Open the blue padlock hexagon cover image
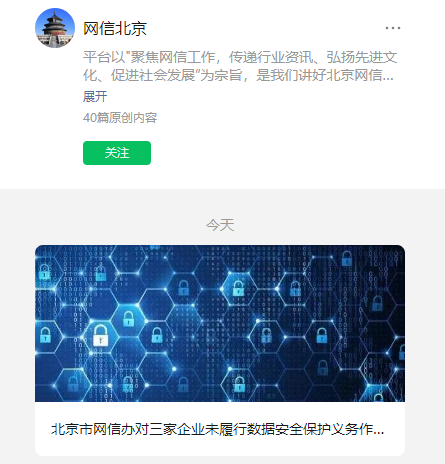 point(220,323)
